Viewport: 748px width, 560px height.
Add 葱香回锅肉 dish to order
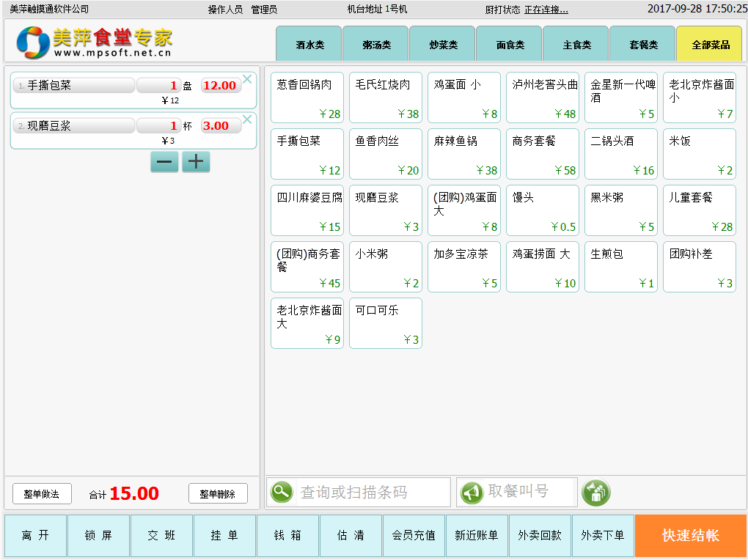[307, 97]
